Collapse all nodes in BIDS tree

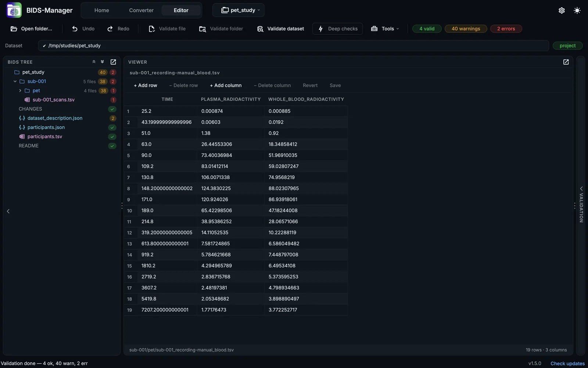tap(94, 62)
